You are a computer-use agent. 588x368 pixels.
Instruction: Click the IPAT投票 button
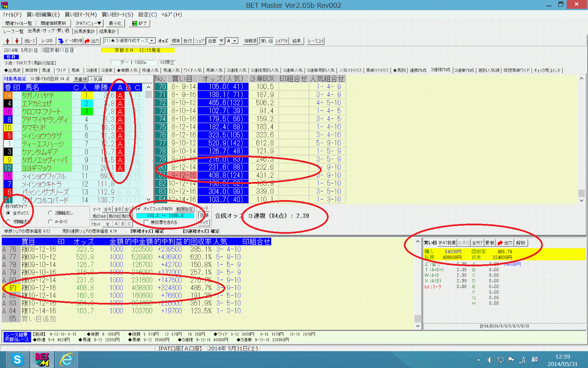[447, 243]
